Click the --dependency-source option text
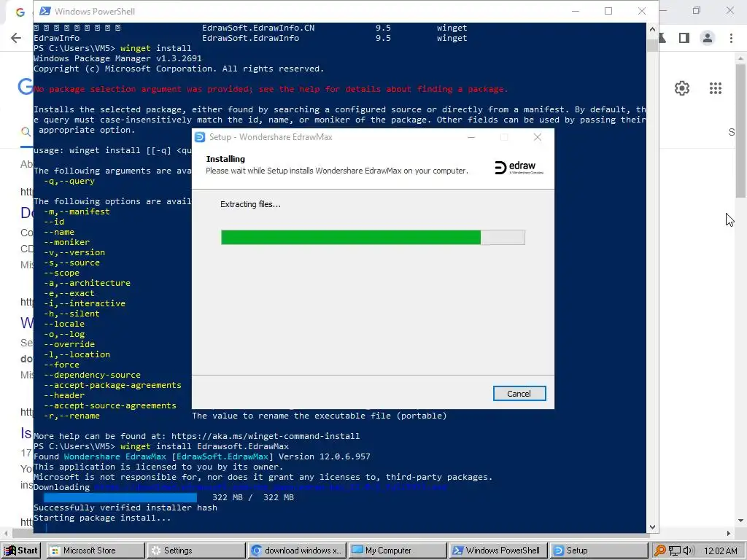 tap(92, 375)
